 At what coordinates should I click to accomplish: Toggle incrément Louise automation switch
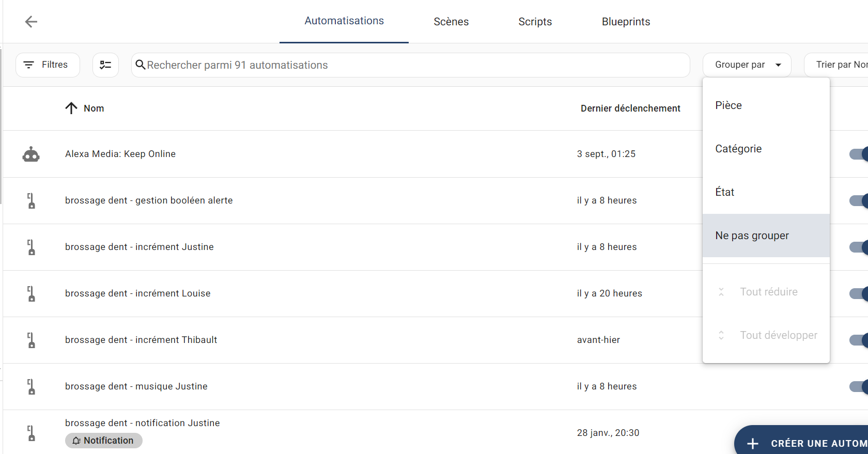pos(859,293)
